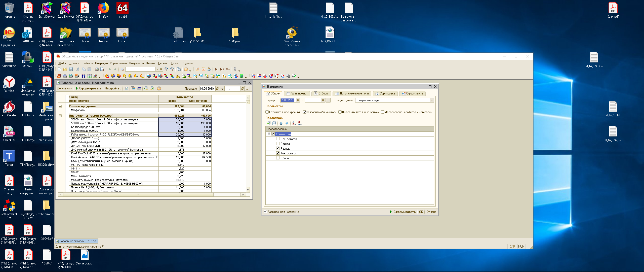Viewport: 644px width, 272px height.
Task: Switch to the 'Группировки' tab
Action: (297, 93)
